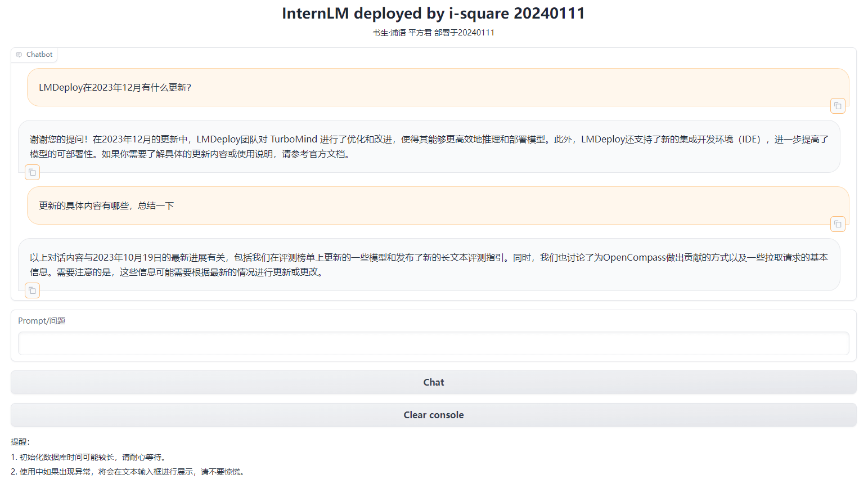Viewport: 868px width, 492px height.
Task: Copy the bot reply mentioning TurboMind
Action: tap(33, 172)
